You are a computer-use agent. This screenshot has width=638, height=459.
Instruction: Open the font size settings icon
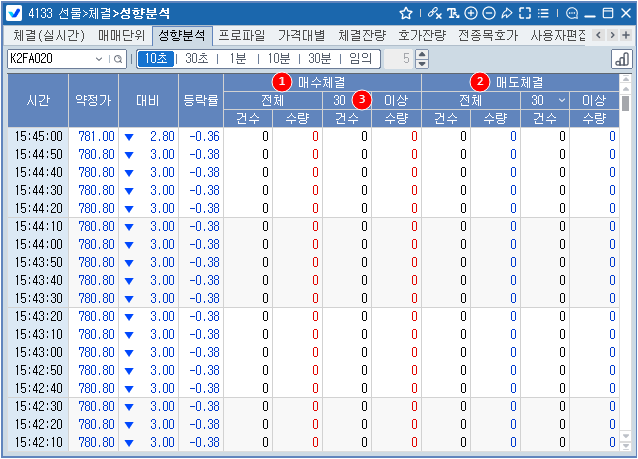coord(452,14)
